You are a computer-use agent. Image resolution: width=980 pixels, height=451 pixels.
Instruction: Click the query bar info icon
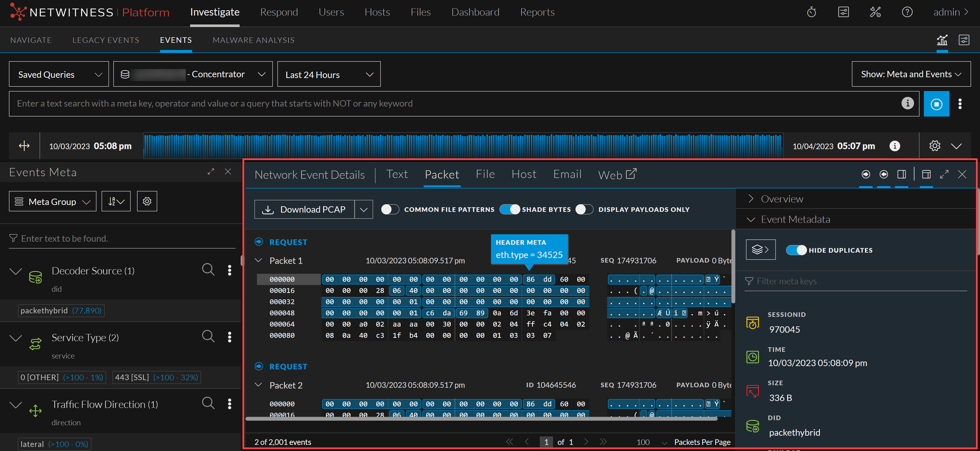click(908, 103)
